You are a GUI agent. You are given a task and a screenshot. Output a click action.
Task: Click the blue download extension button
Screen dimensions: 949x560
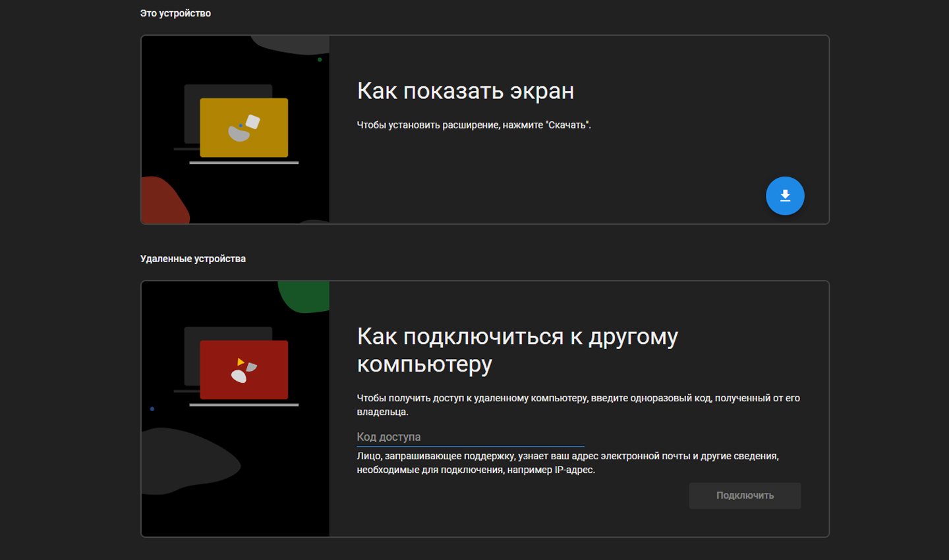[x=785, y=196]
